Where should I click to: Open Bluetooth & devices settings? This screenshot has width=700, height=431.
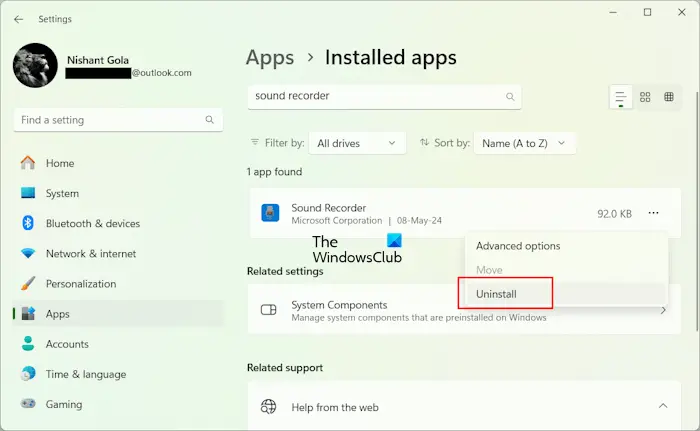[118, 223]
